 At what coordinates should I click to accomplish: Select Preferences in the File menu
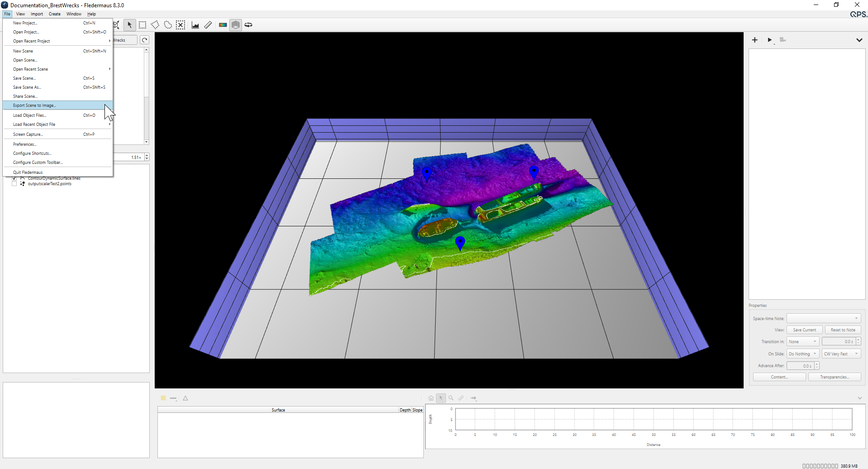24,144
